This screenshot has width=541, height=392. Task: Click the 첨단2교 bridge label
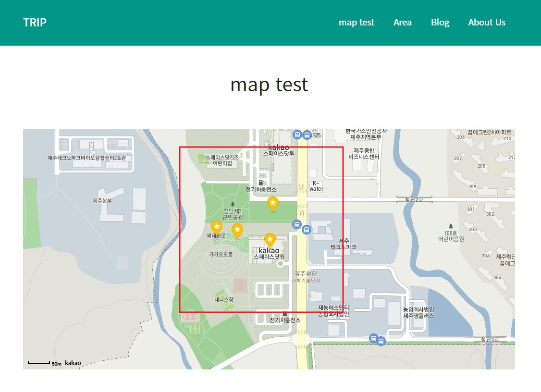click(x=414, y=199)
